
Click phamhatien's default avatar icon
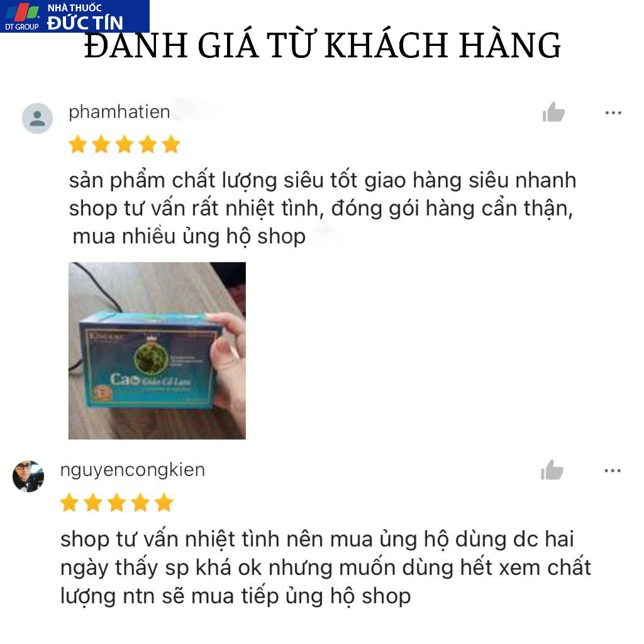(x=37, y=118)
